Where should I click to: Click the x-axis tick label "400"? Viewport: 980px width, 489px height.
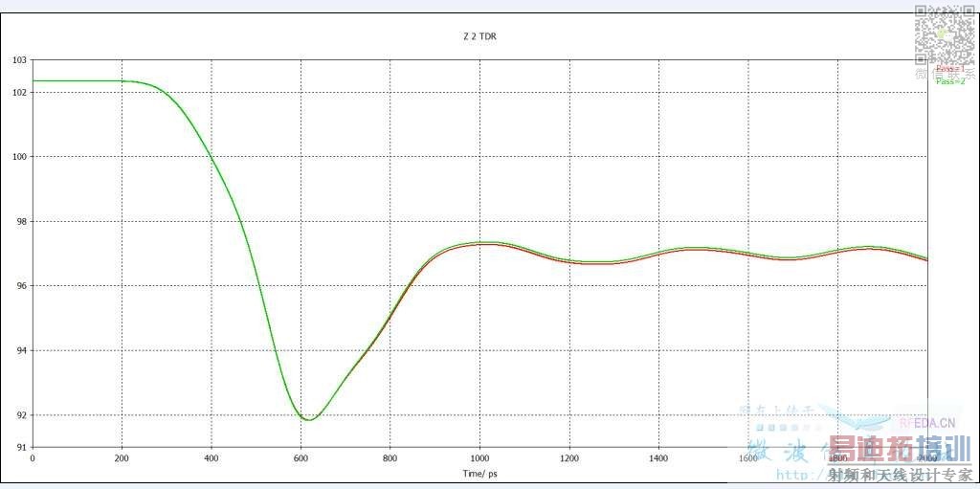[x=212, y=457]
